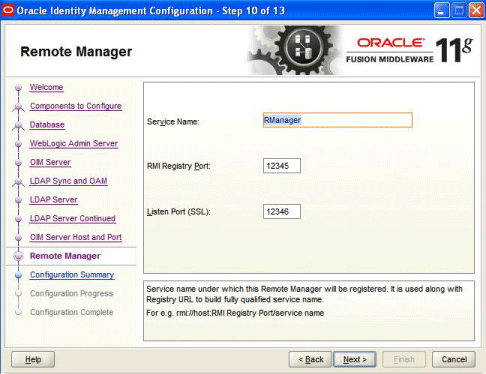
Task: Click the Components to Configure step marker
Action: click(18, 107)
